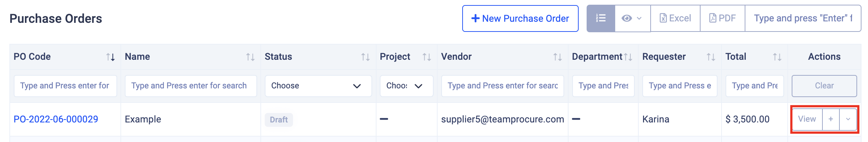Click the list view icon button
Screen dimensions: 868x142
(601, 18)
